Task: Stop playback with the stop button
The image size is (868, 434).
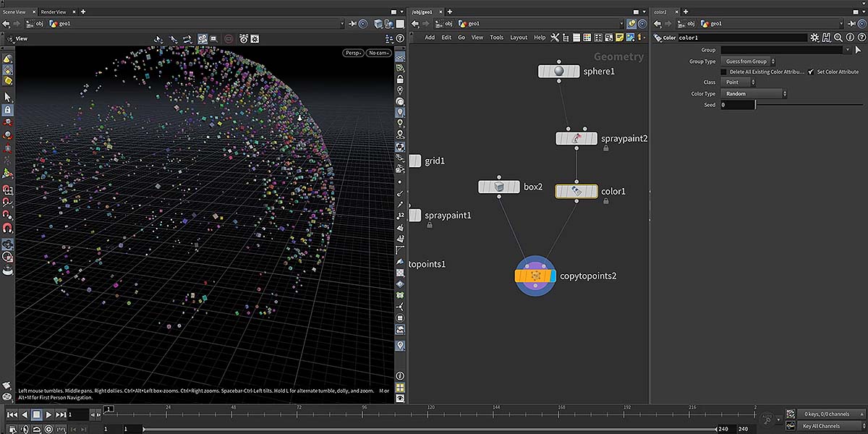Action: 36,414
